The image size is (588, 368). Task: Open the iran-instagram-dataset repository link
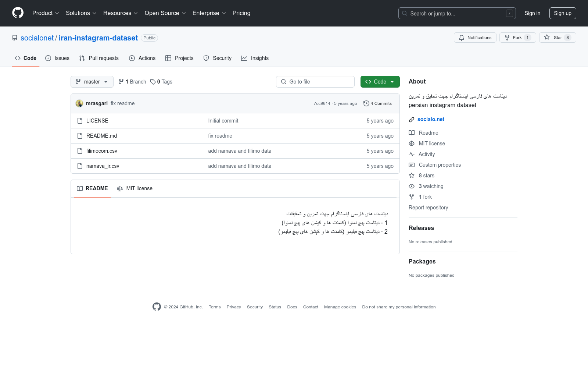[98, 38]
